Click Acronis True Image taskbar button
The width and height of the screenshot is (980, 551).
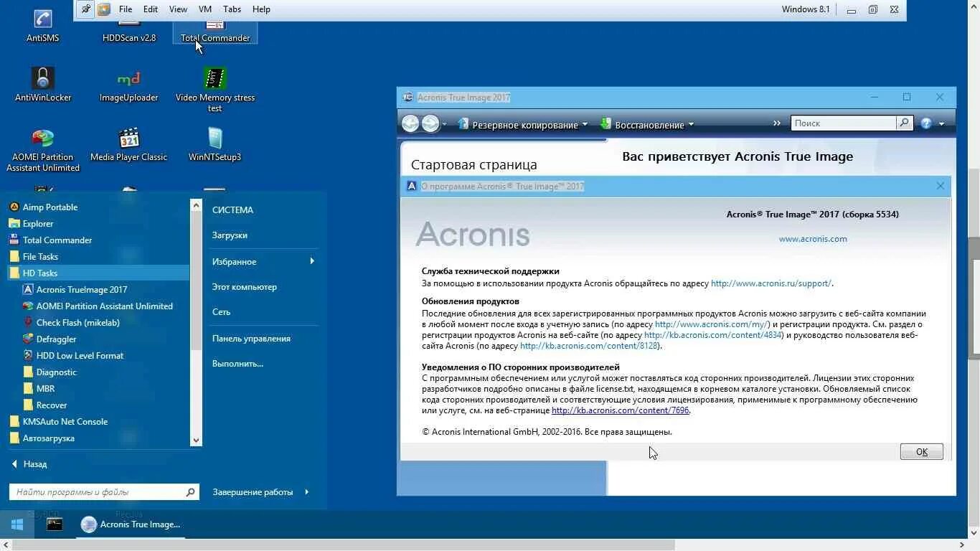click(x=131, y=524)
